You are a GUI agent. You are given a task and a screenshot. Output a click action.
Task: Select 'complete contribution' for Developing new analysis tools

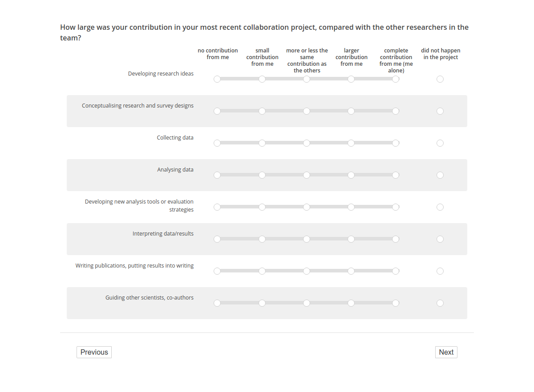[396, 207]
